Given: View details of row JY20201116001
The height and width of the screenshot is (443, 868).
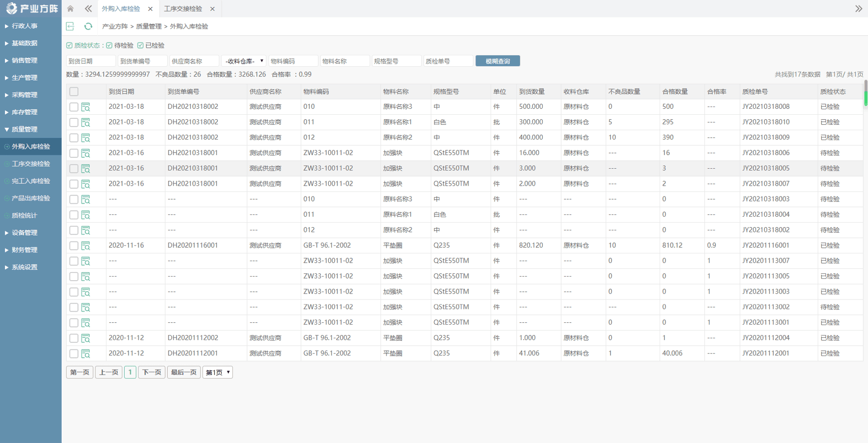Looking at the screenshot, I should click(x=85, y=246).
